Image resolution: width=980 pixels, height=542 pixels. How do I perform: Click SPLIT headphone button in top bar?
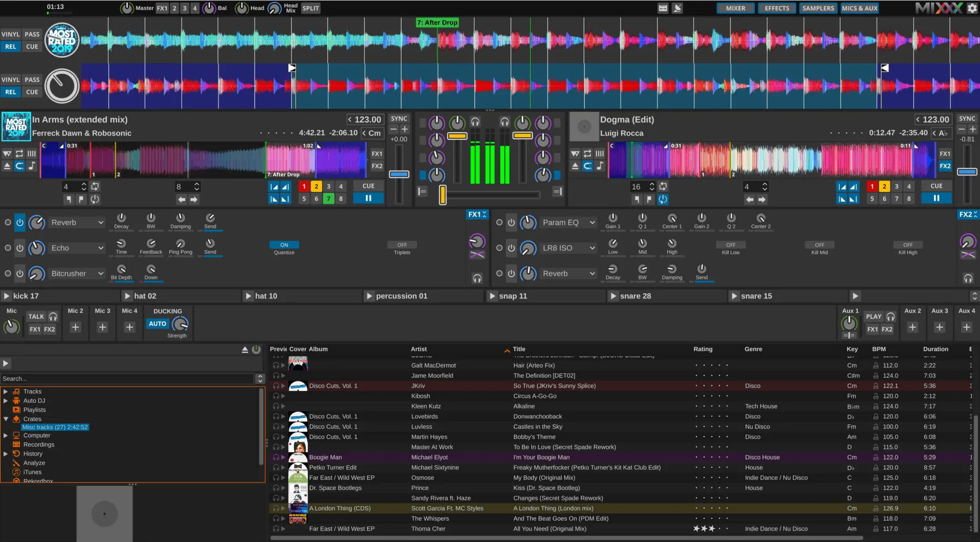(x=311, y=8)
